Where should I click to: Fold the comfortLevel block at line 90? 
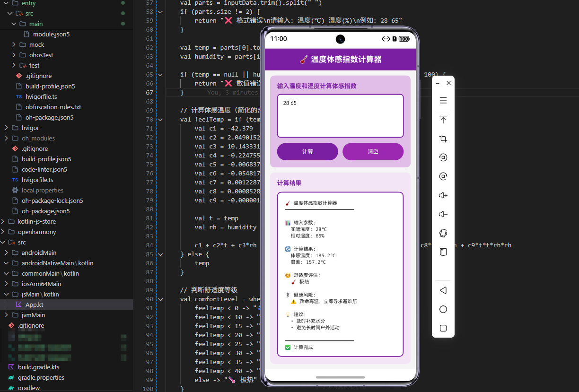160,299
